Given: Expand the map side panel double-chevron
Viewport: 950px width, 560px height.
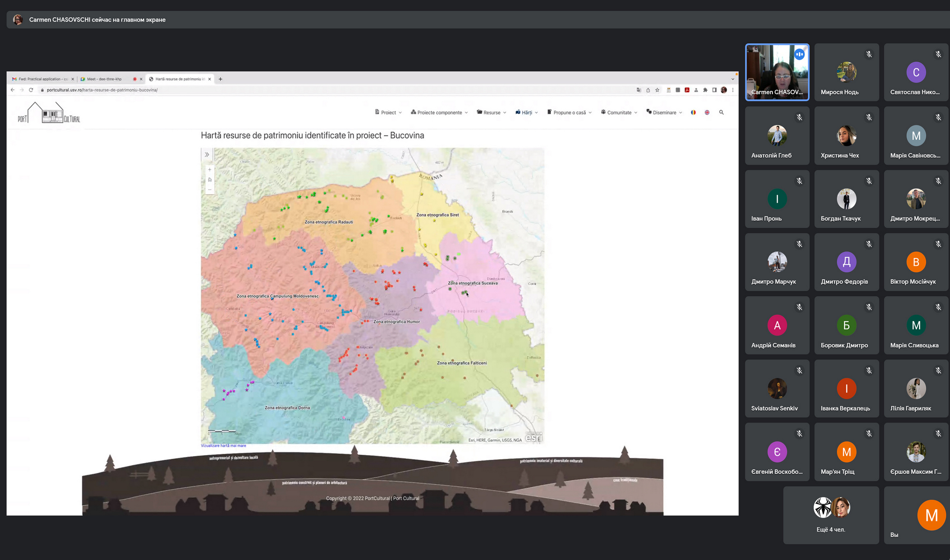Looking at the screenshot, I should click(x=207, y=154).
